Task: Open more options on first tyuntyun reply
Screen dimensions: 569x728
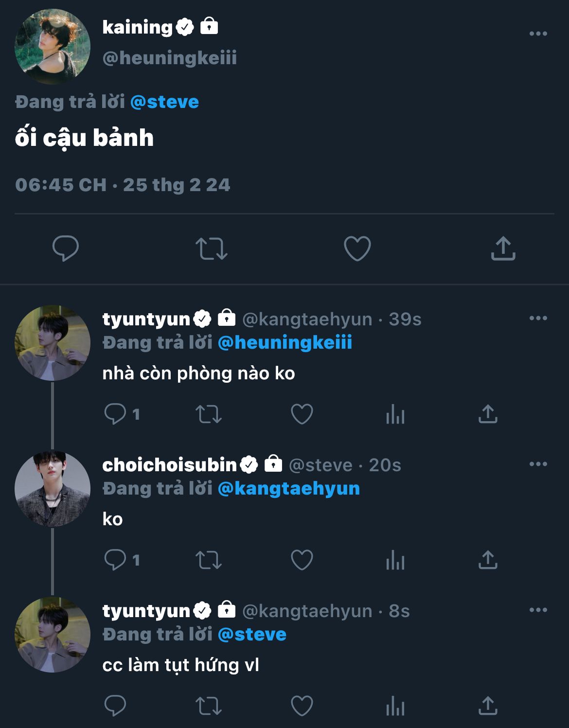Action: coord(538,318)
